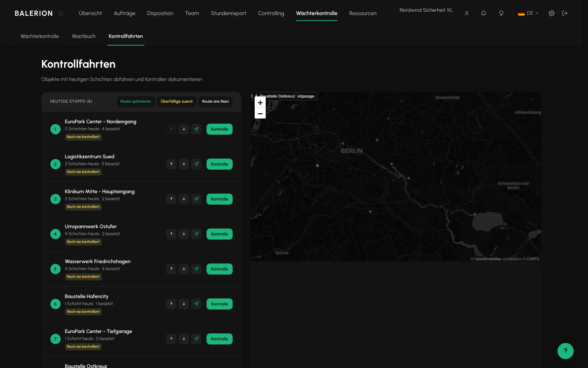
Task: Move Klinikum Mitte - Haupteingang up
Action: click(171, 199)
